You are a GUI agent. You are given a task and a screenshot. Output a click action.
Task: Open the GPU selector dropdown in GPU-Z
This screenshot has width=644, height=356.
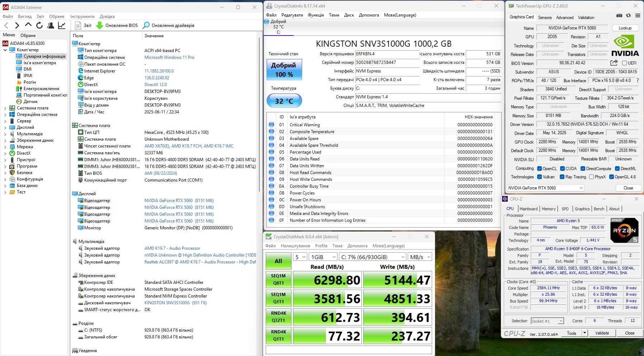(x=545, y=188)
